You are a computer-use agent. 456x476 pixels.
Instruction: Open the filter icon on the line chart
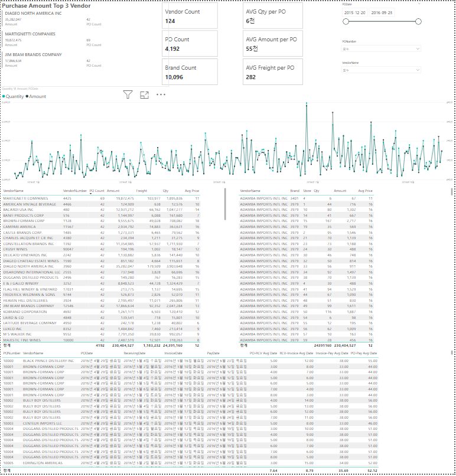pyautogui.click(x=128, y=94)
